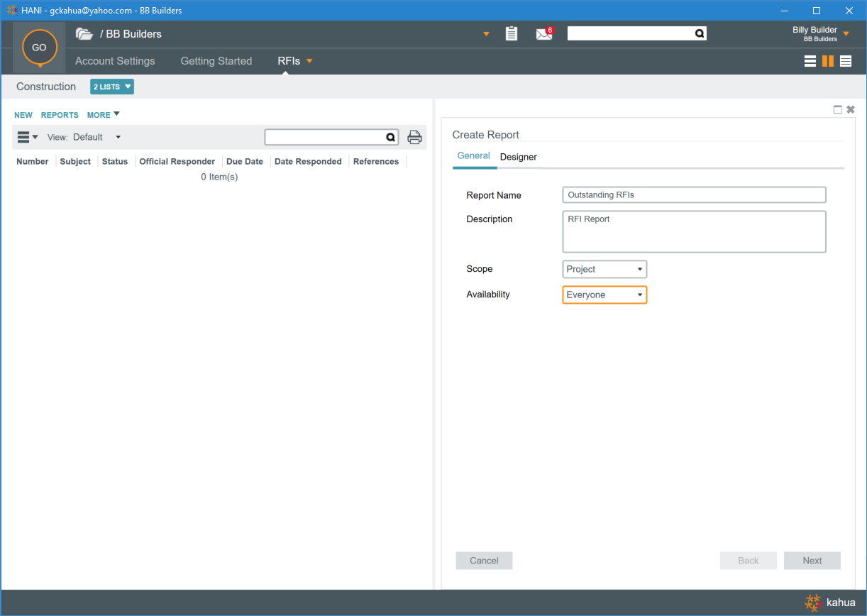The height and width of the screenshot is (616, 867).
Task: Switch to the Designer tab
Action: [518, 157]
